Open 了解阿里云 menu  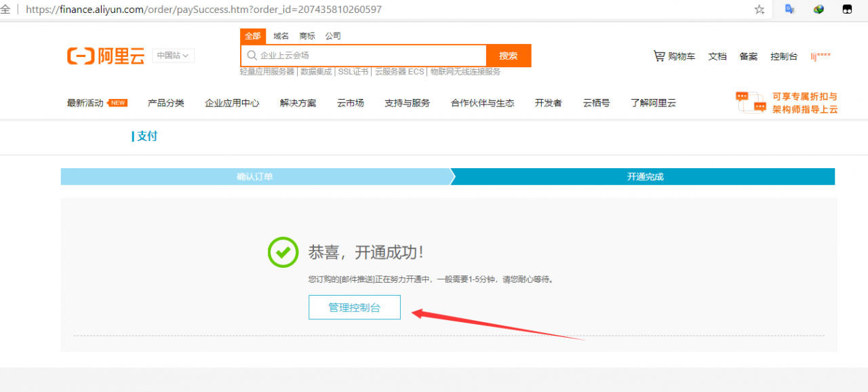coord(653,103)
